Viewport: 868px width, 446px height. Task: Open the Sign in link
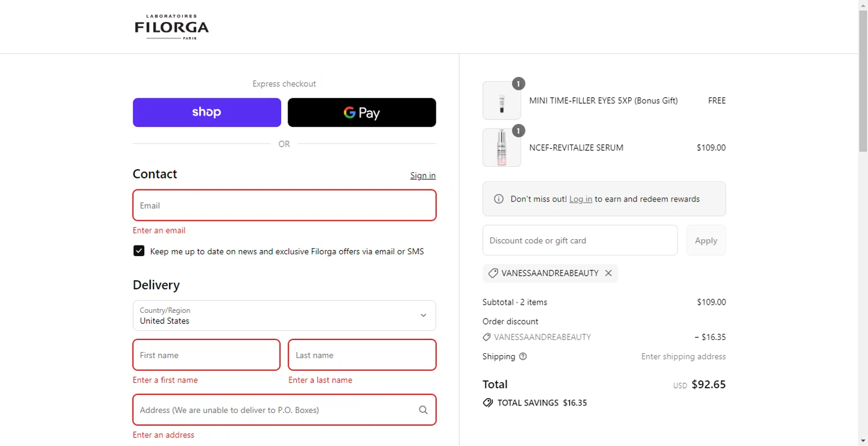423,176
